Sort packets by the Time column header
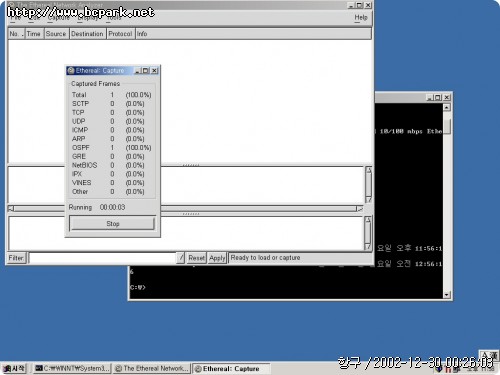500x375 pixels. [x=34, y=34]
